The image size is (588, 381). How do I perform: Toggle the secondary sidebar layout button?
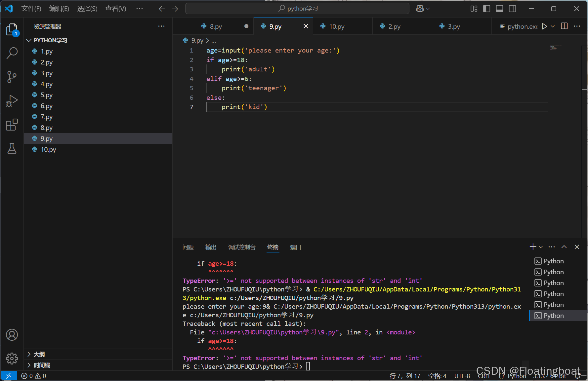[512, 9]
